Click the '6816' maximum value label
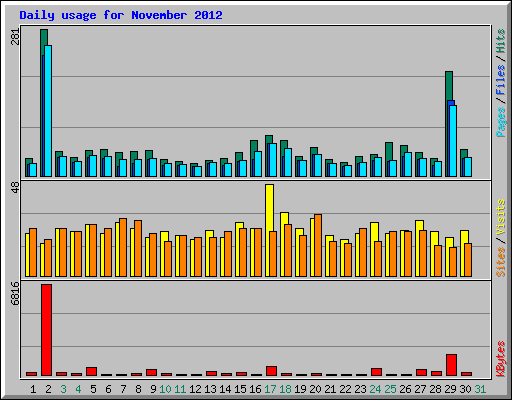Image resolution: width=512 pixels, height=400 pixels. pyautogui.click(x=15, y=293)
